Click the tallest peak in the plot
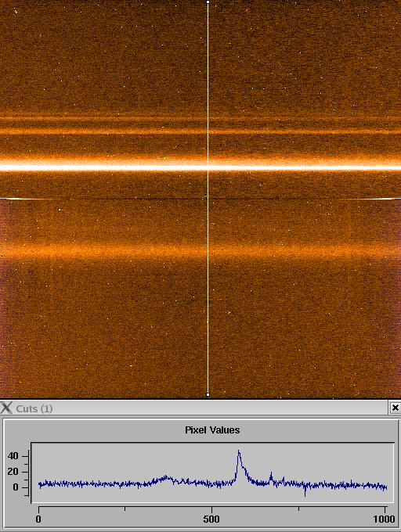The height and width of the screenshot is (532, 401). 239,451
